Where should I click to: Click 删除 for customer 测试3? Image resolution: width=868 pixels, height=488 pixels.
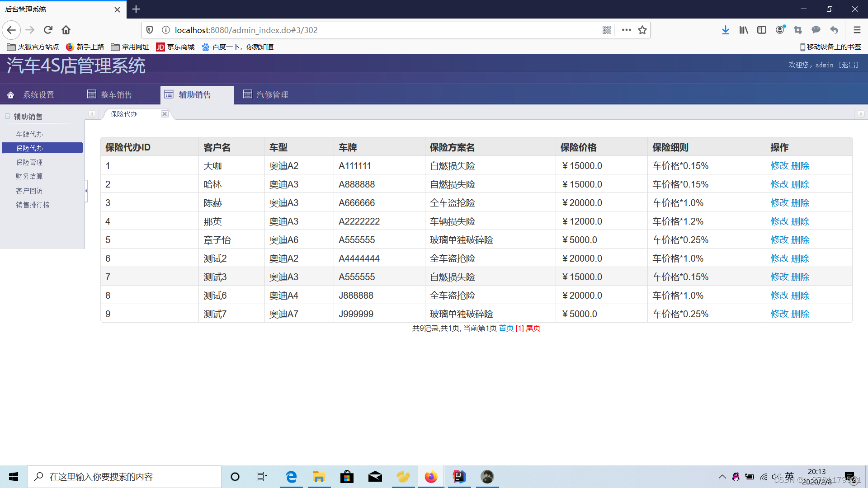(x=800, y=277)
